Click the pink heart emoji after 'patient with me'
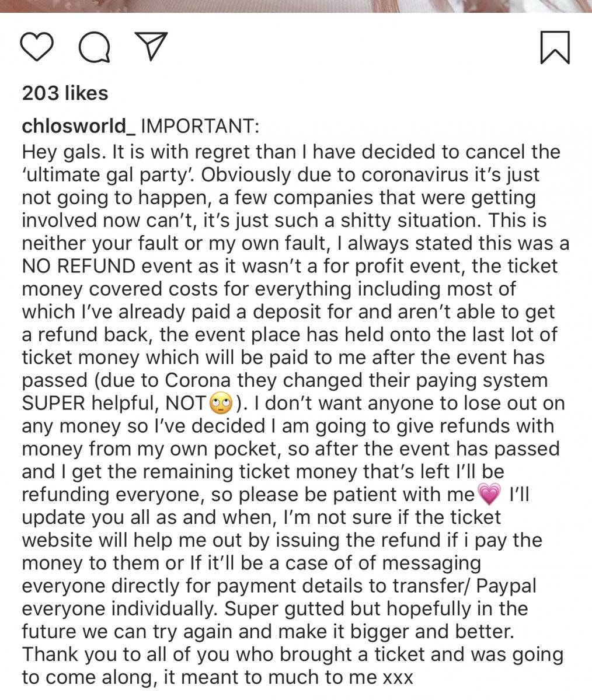Image resolution: width=592 pixels, height=700 pixels. (489, 495)
